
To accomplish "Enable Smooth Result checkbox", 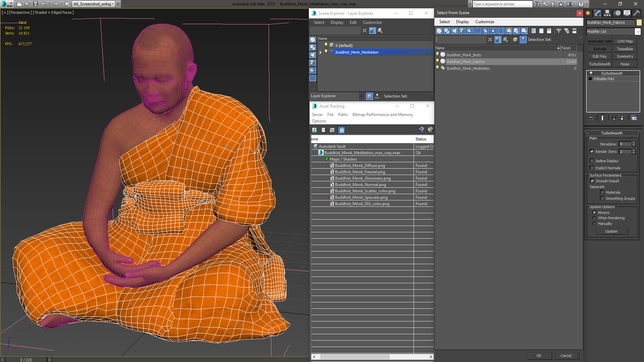I will (x=592, y=181).
